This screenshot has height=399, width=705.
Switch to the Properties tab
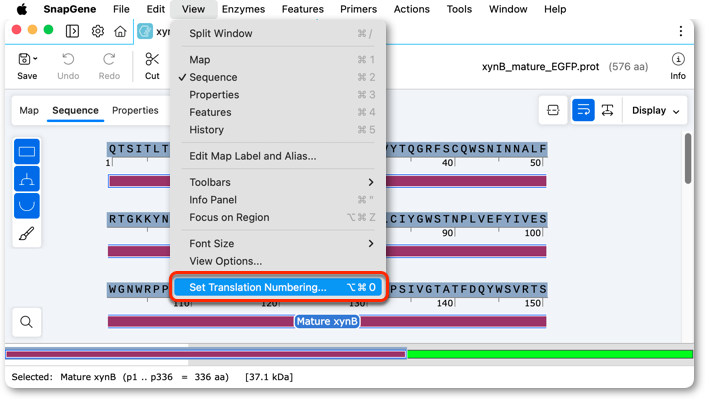click(135, 111)
